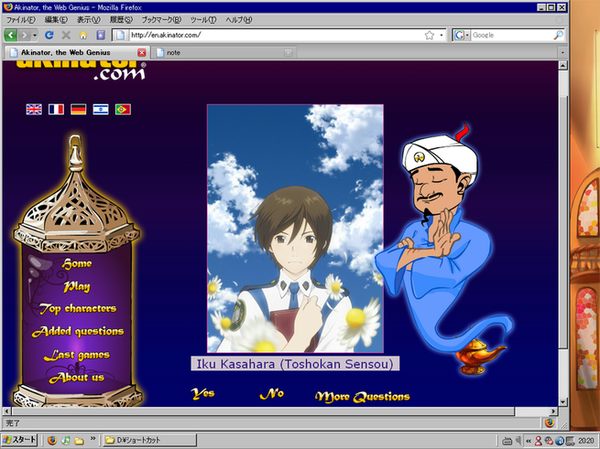Image resolution: width=600 pixels, height=449 pixels.
Task: Click the keyboard icon in system tray
Action: coord(507,441)
